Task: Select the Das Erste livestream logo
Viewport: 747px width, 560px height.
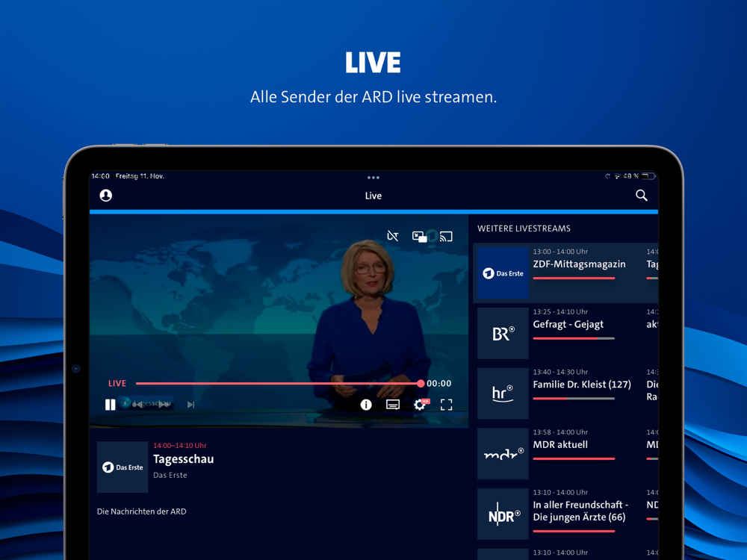Action: 503,273
